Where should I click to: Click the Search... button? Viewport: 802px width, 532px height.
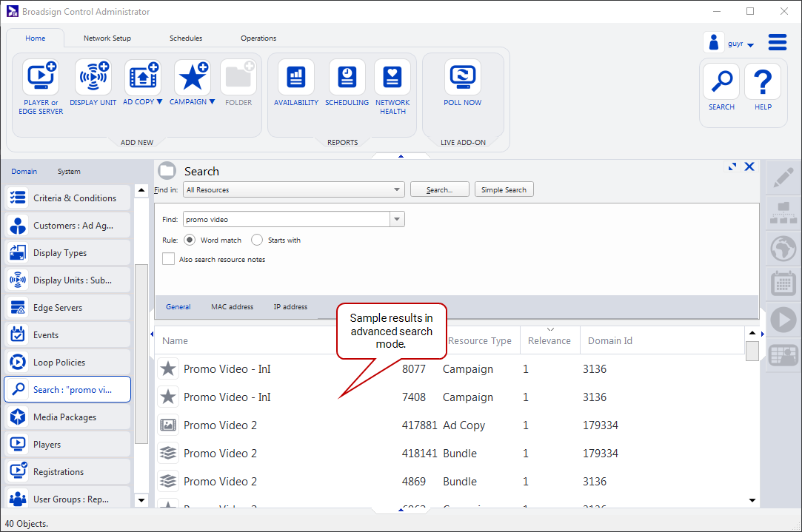439,189
